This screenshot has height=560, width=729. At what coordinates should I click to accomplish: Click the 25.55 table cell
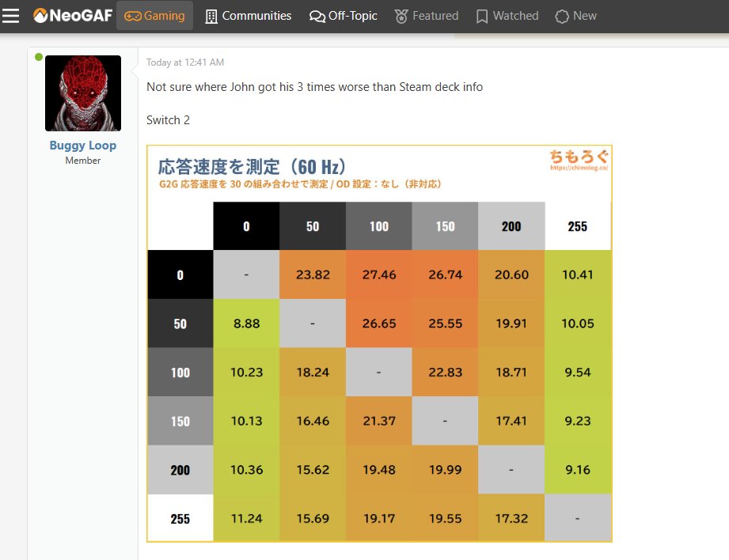pyautogui.click(x=446, y=324)
